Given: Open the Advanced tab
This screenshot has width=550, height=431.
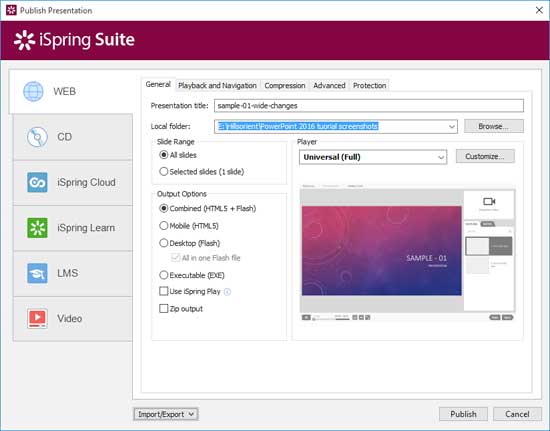Looking at the screenshot, I should click(x=329, y=86).
